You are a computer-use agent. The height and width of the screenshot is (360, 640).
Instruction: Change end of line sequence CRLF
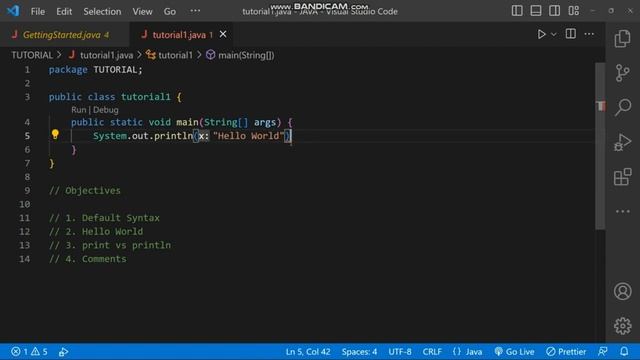click(x=432, y=351)
